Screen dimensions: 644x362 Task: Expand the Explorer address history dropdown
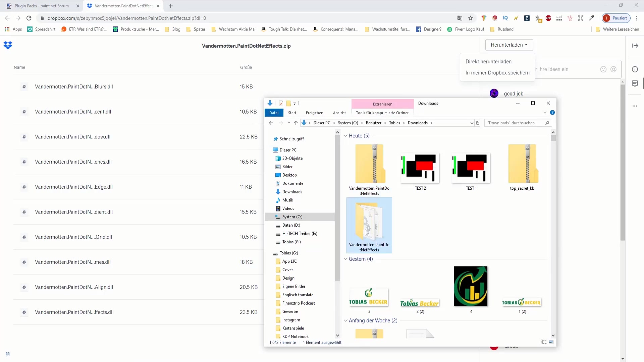coord(472,123)
